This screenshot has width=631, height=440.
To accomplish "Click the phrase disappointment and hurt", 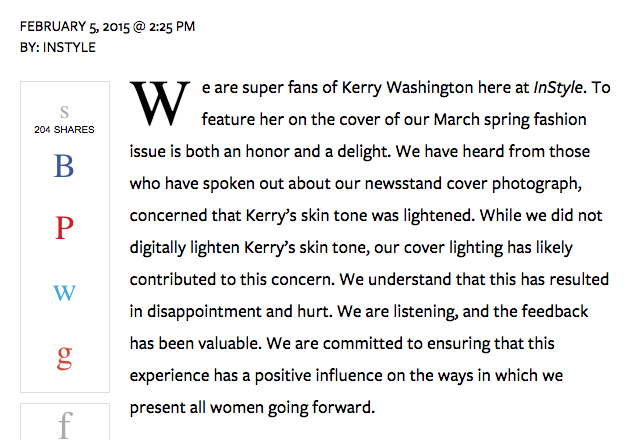I will tap(239, 311).
